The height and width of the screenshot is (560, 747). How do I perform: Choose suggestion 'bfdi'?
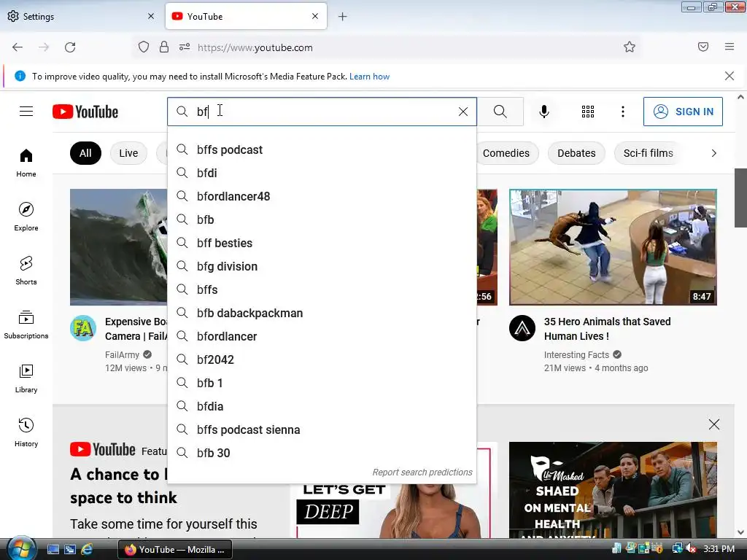(322, 173)
